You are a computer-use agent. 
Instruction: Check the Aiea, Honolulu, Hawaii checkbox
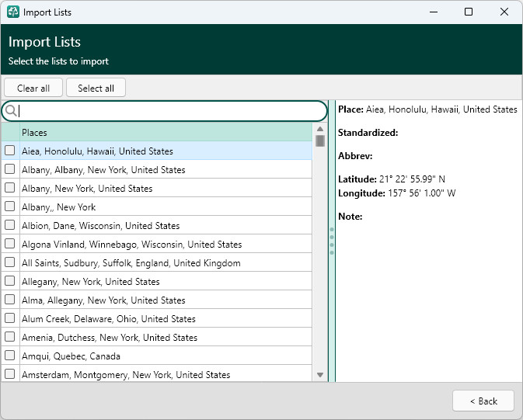pos(10,151)
